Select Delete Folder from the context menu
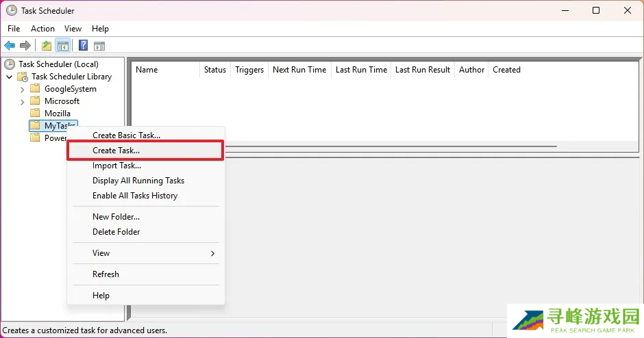Image resolution: width=644 pixels, height=338 pixels. [x=116, y=232]
